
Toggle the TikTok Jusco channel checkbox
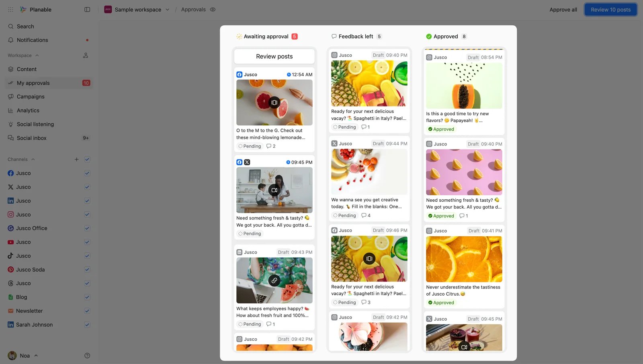pyautogui.click(x=87, y=256)
